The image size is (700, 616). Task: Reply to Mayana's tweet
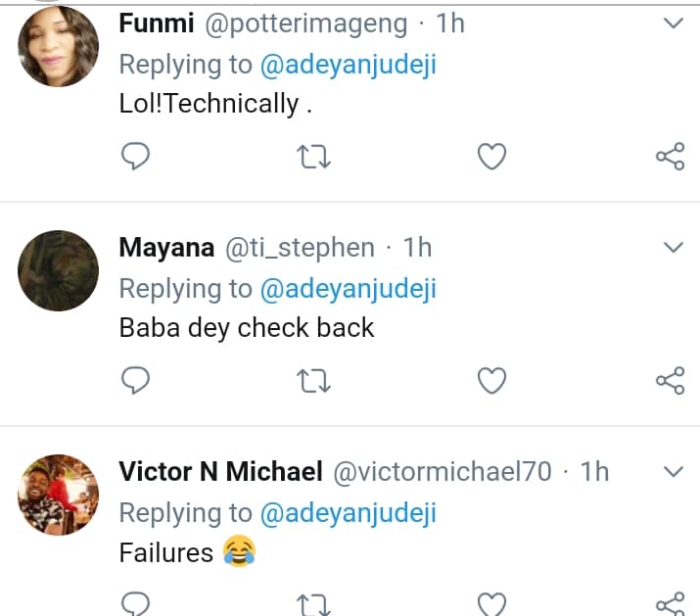tap(134, 379)
